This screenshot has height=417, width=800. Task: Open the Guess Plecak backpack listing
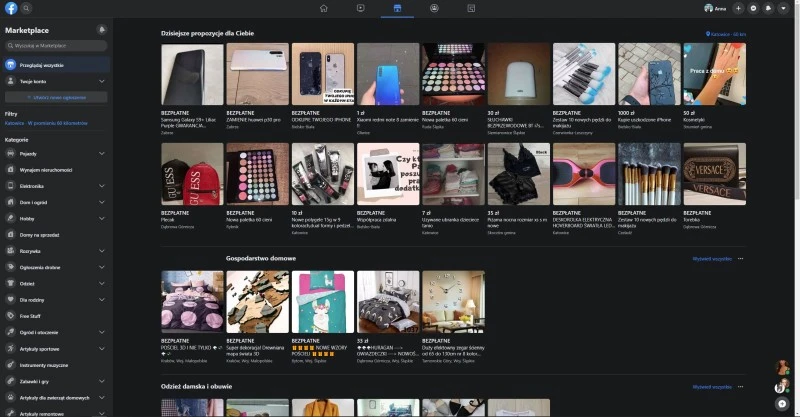pyautogui.click(x=192, y=174)
